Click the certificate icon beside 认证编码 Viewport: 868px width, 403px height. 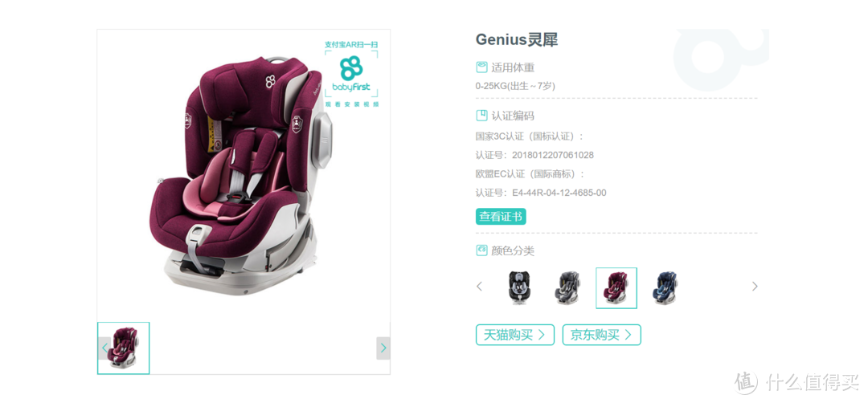(x=481, y=116)
